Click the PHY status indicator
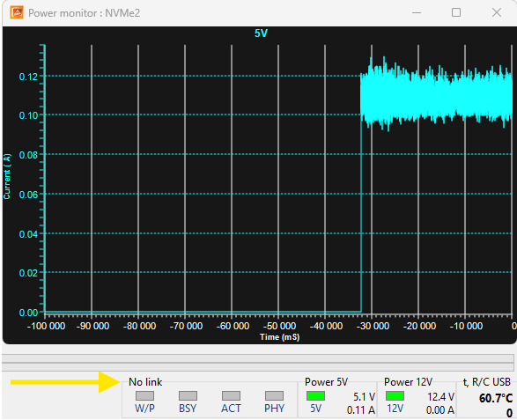 (274, 395)
